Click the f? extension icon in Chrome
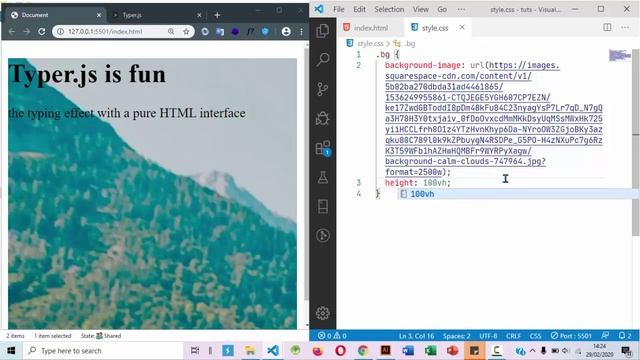The width and height of the screenshot is (640, 360). tap(250, 31)
